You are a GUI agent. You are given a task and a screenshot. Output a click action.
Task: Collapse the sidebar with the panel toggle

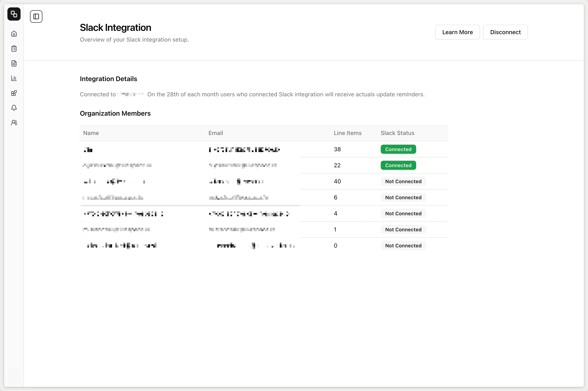point(36,16)
